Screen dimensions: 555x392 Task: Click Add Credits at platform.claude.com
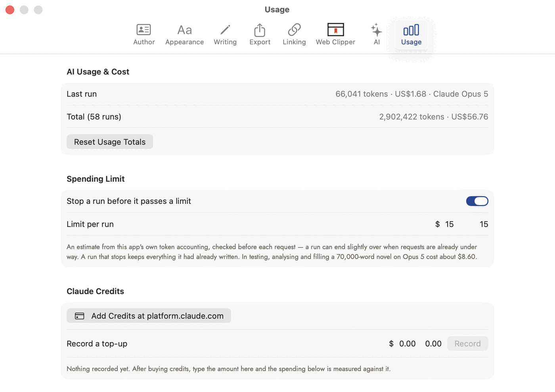coord(149,316)
